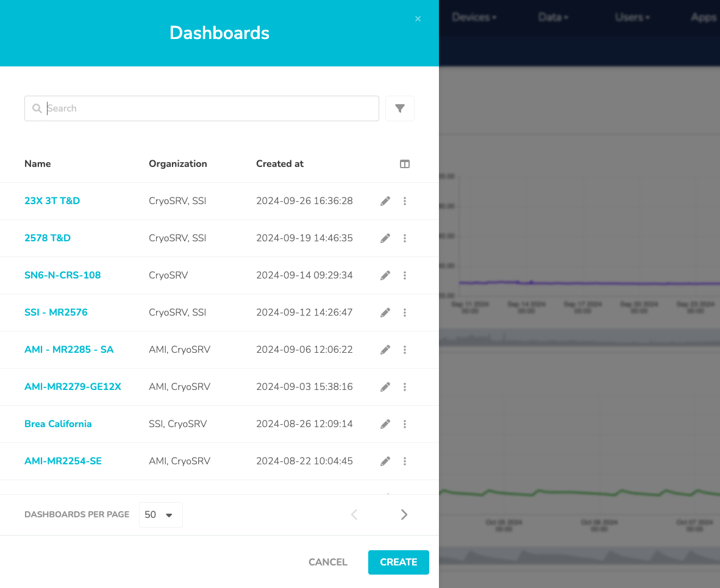Edit the Brea California dashboard

pos(385,424)
